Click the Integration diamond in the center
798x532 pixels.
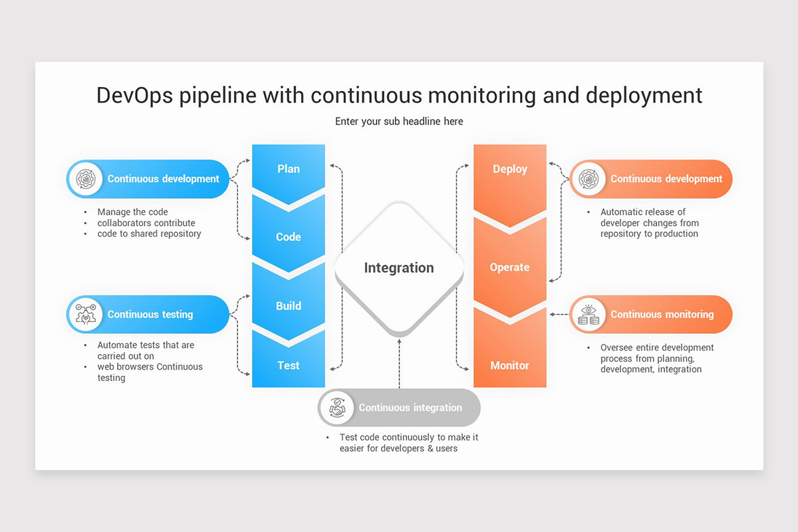point(398,267)
